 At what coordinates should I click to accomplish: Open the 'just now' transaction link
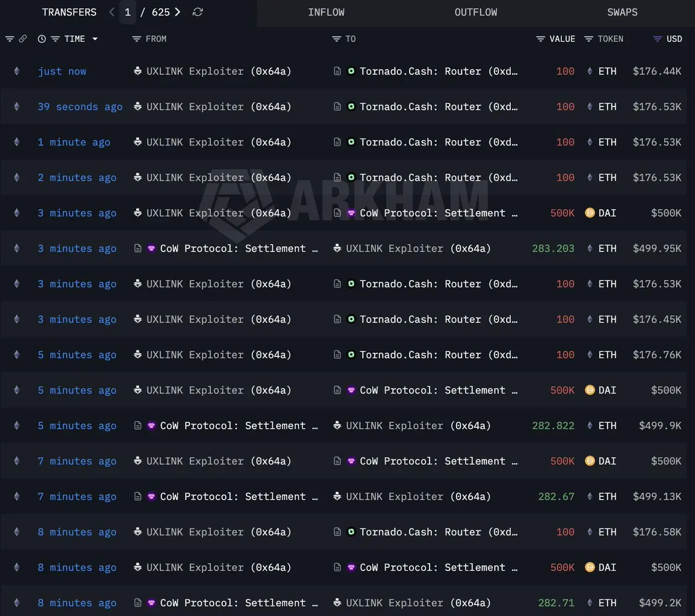pyautogui.click(x=62, y=71)
